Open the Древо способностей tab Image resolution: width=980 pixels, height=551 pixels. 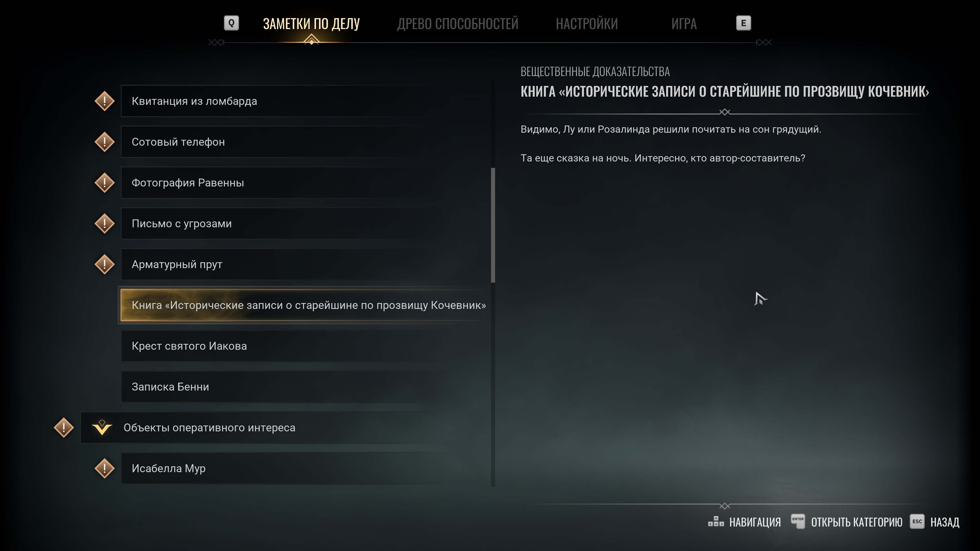pos(457,23)
